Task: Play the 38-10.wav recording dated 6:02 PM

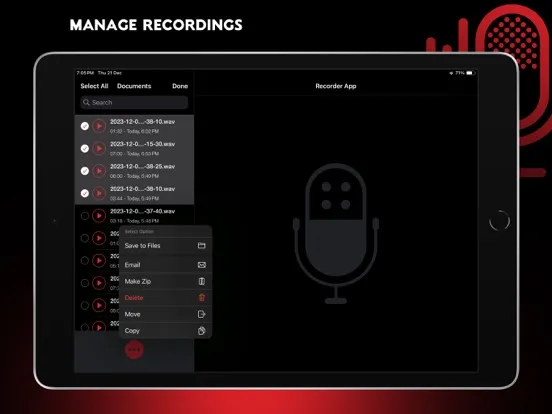Action: pyautogui.click(x=99, y=126)
